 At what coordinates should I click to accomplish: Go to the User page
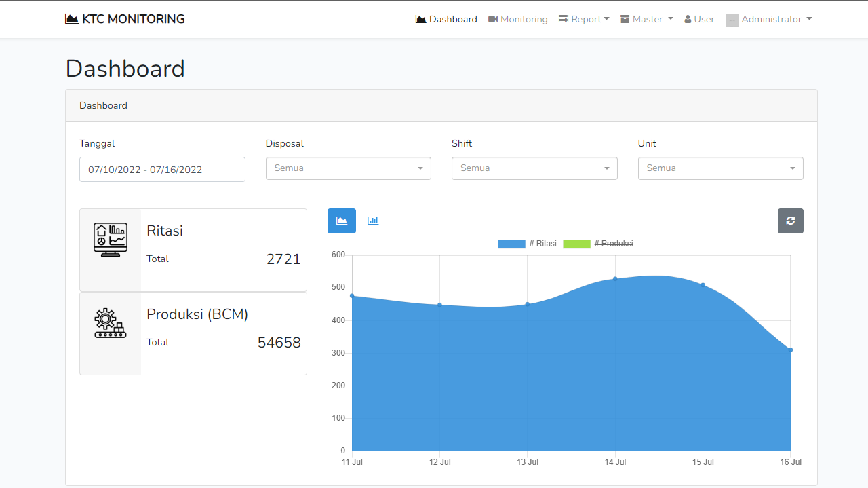click(699, 19)
